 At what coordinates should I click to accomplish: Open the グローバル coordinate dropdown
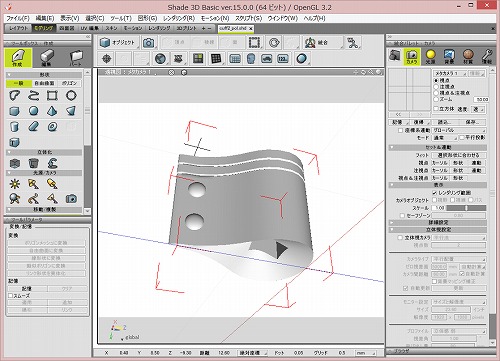coord(459,130)
